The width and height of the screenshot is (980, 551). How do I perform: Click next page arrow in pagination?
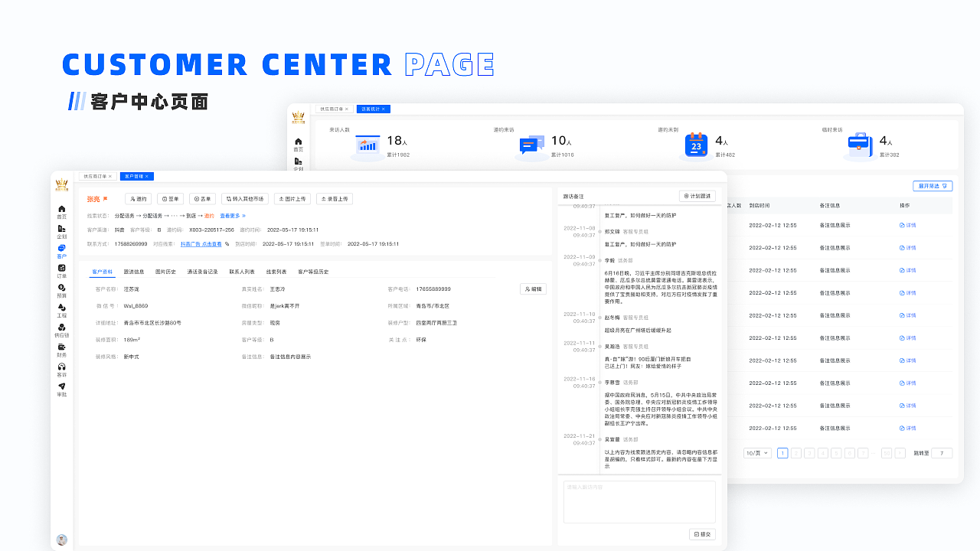coord(900,453)
